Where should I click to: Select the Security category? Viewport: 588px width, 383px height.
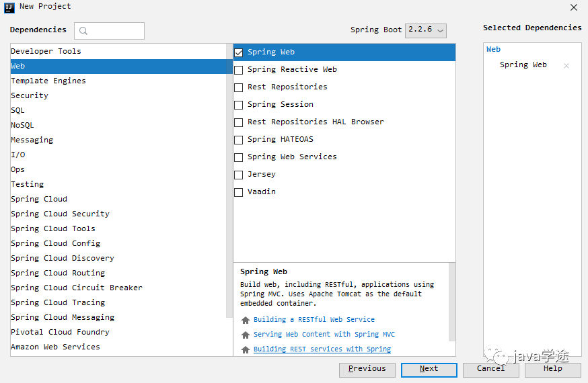(x=30, y=95)
